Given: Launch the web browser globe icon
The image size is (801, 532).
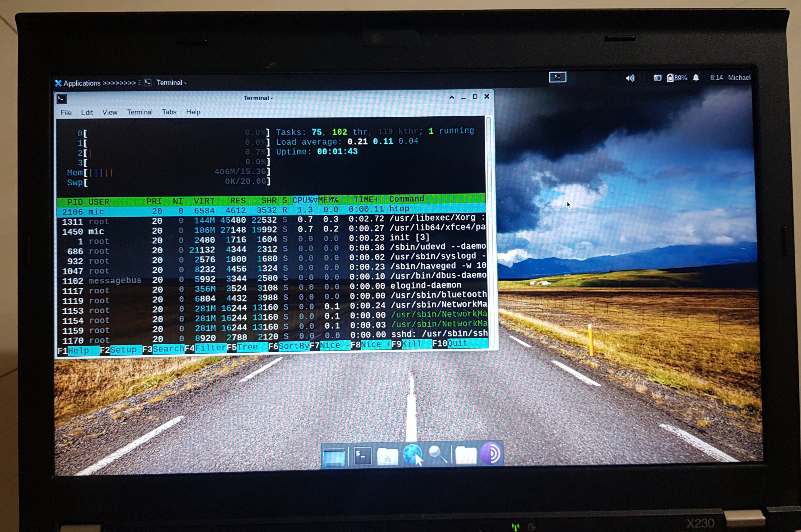Looking at the screenshot, I should [412, 455].
